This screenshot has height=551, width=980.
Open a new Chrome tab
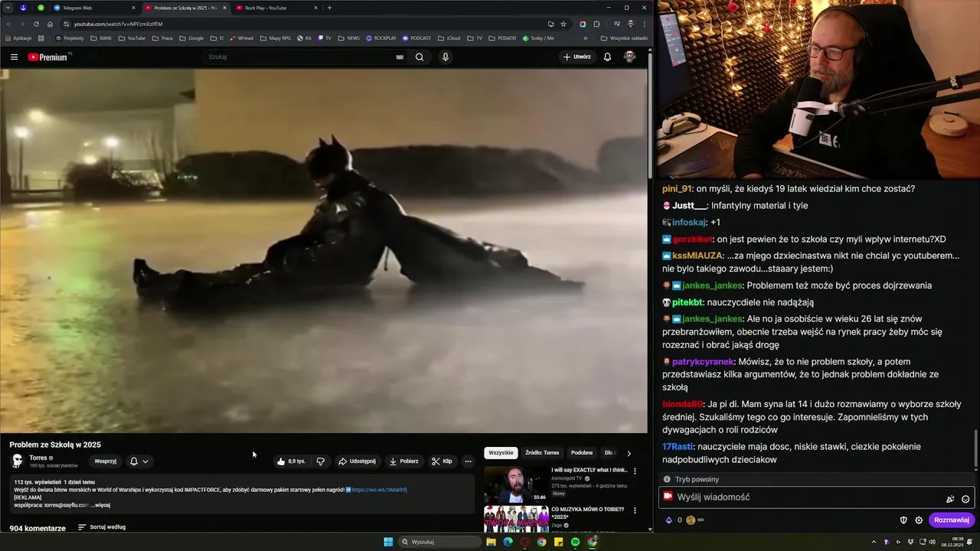point(329,8)
